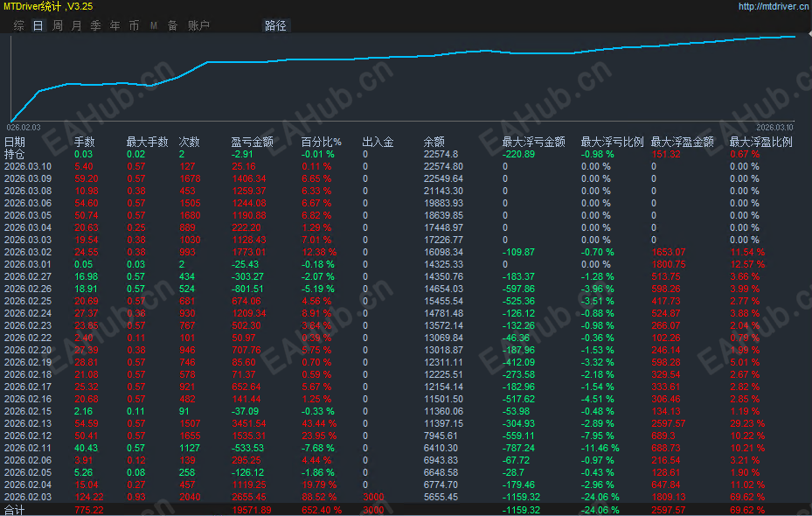Switch to the 季 quarterly tab
This screenshot has height=516, width=812.
(96, 25)
